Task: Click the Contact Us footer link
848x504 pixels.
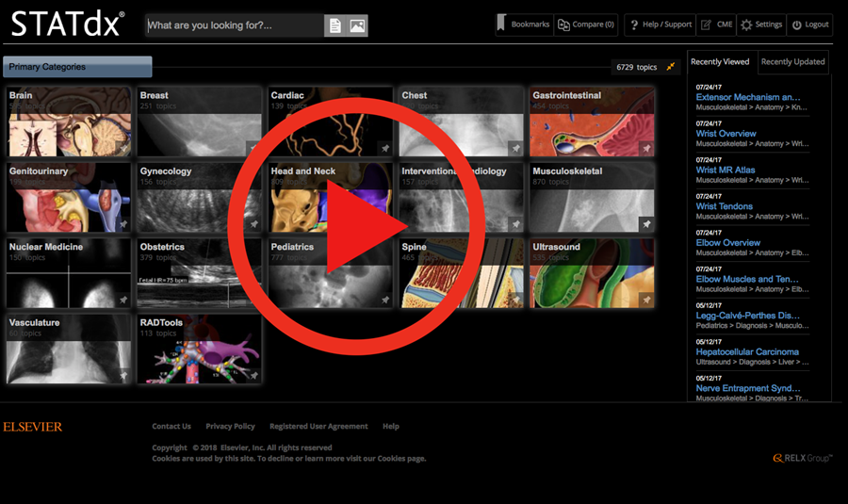Action: (171, 426)
